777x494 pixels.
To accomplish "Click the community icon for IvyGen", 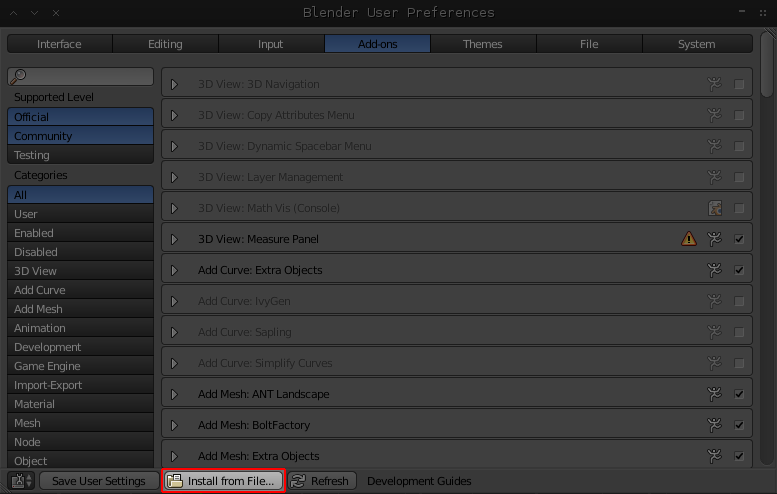I will click(714, 301).
